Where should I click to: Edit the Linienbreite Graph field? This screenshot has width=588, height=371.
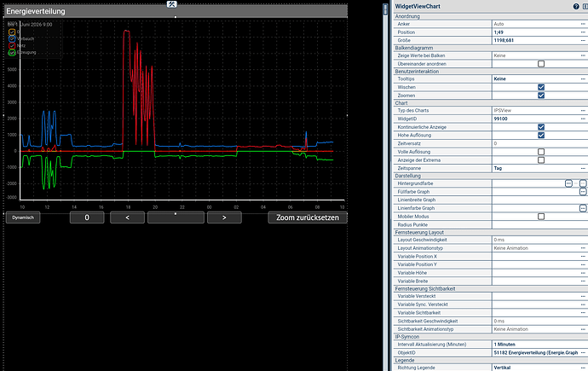539,200
